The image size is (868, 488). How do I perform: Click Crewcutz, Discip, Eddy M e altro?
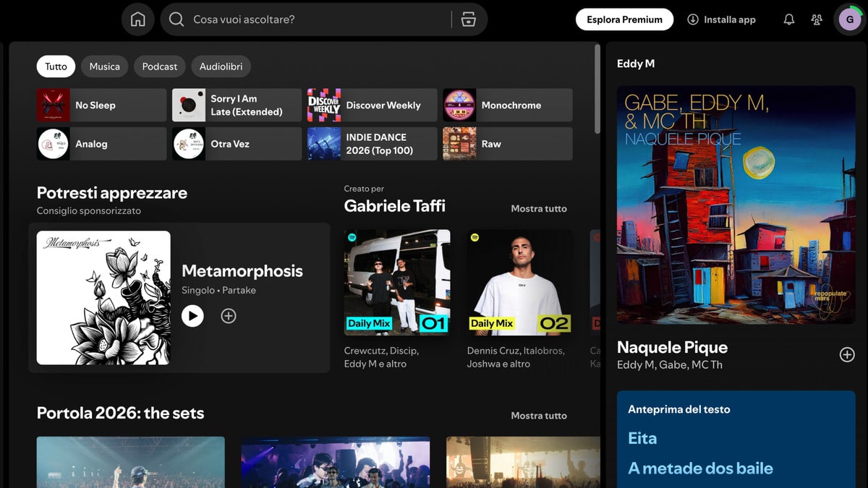[382, 357]
